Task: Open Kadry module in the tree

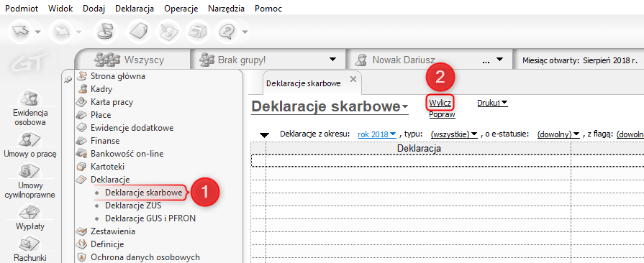Action: (x=101, y=89)
